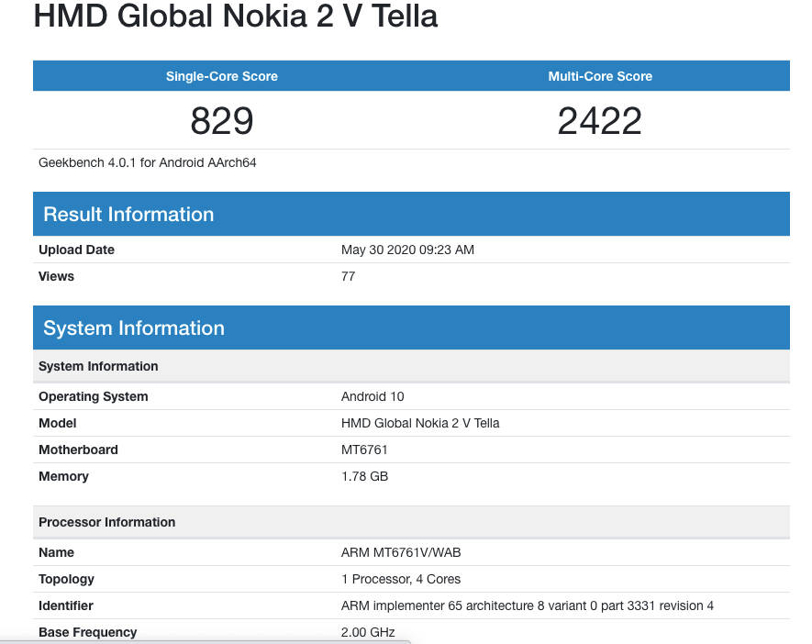
Task: Click the value ARM MT6761V/WAB
Action: pos(401,552)
